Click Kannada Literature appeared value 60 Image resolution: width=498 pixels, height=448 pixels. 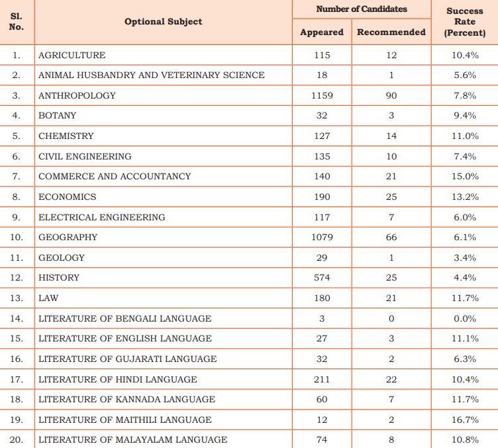[x=322, y=399]
